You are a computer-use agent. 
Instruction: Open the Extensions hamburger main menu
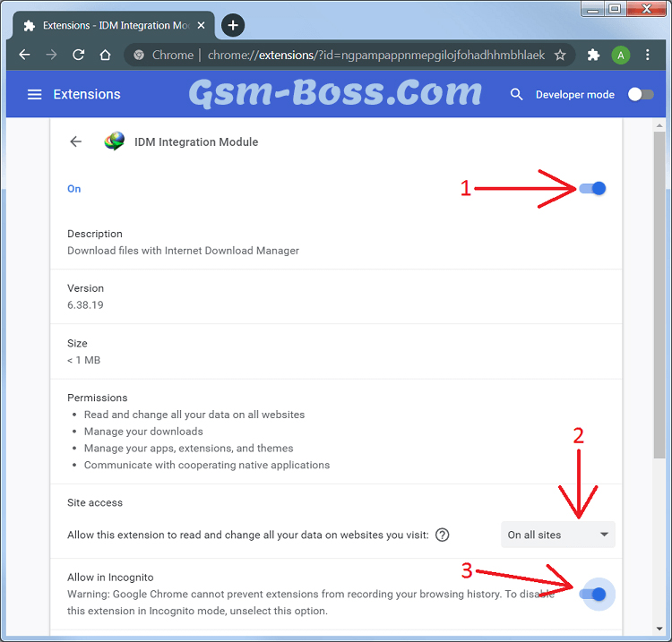(x=35, y=94)
